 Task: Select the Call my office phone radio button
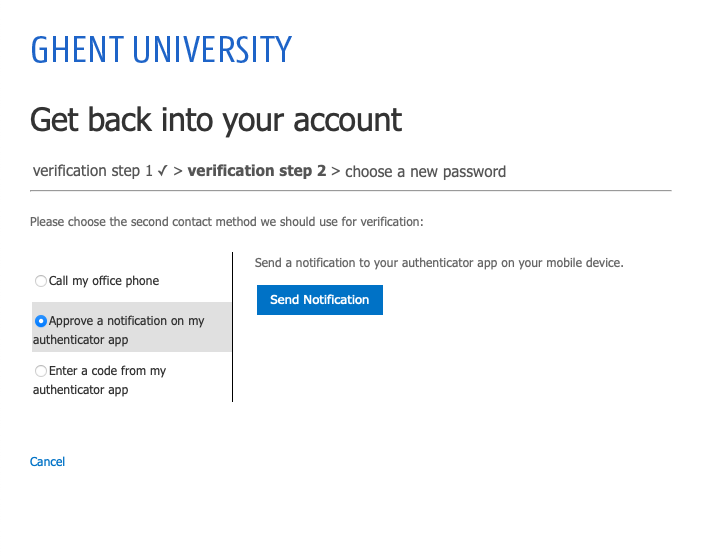(x=41, y=281)
